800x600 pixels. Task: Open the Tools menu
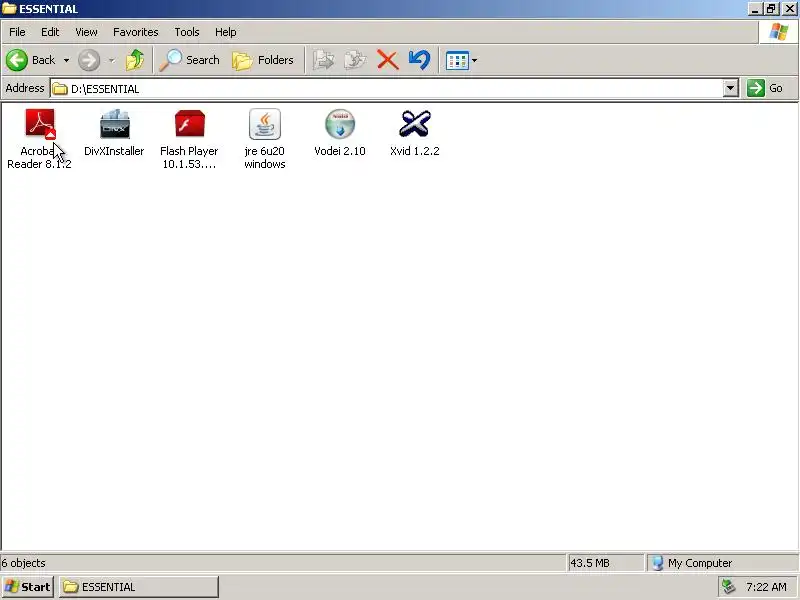tap(187, 32)
